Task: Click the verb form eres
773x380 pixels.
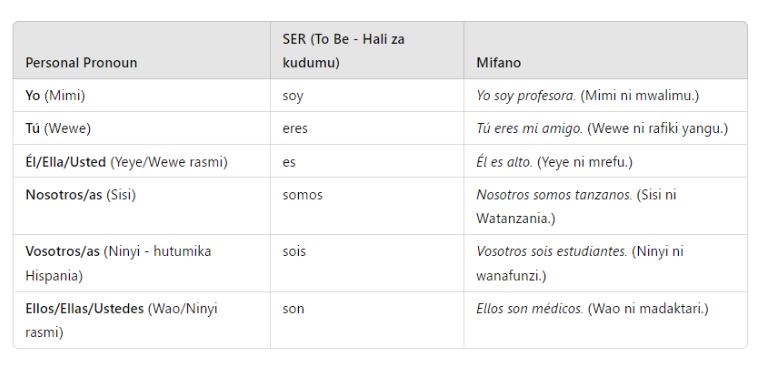Action: 295,129
